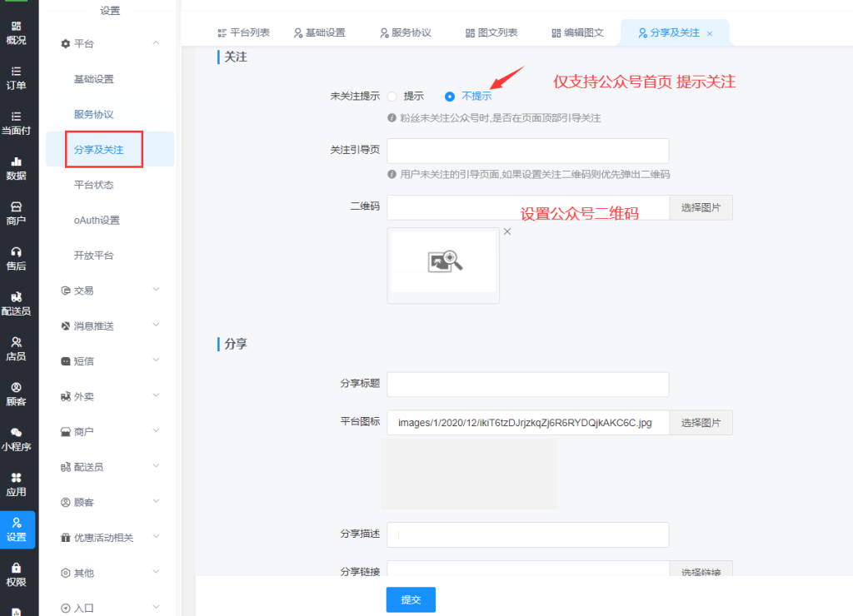Click the 分享标题 input field
Viewport: 853px width, 616px height.
click(528, 385)
